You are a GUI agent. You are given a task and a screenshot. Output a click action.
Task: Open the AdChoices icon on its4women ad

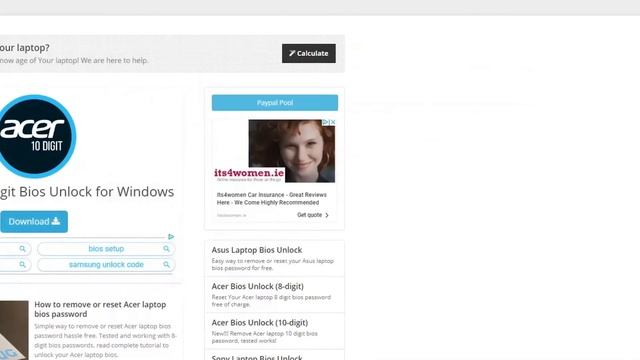[x=326, y=122]
